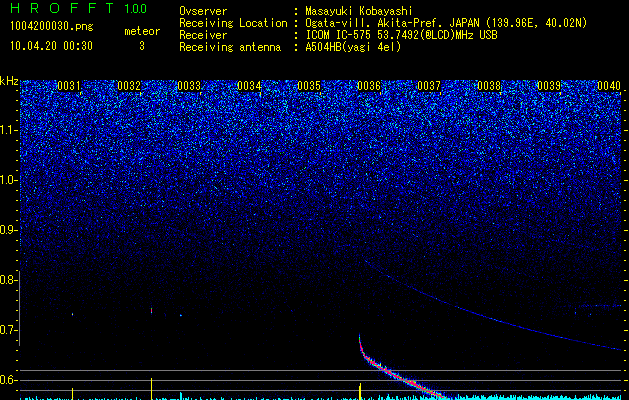Image resolution: width=629 pixels, height=400 pixels.
Task: Click the 0040 time marker
Action: pos(609,86)
